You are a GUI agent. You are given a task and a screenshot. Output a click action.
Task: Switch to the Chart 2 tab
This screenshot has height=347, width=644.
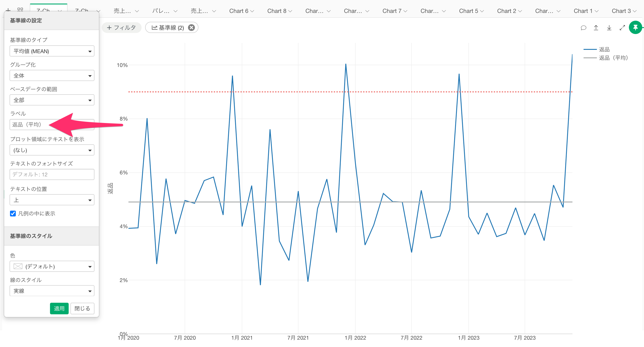(506, 11)
